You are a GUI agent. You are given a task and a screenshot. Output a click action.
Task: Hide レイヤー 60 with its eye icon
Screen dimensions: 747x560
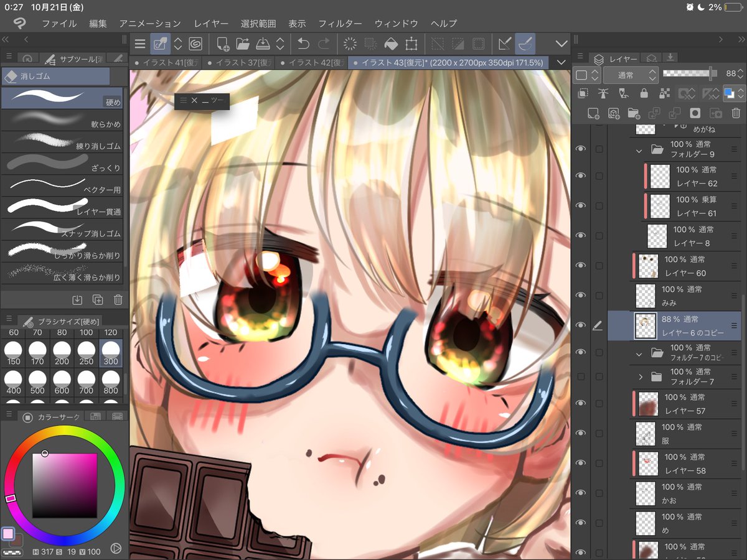[581, 266]
